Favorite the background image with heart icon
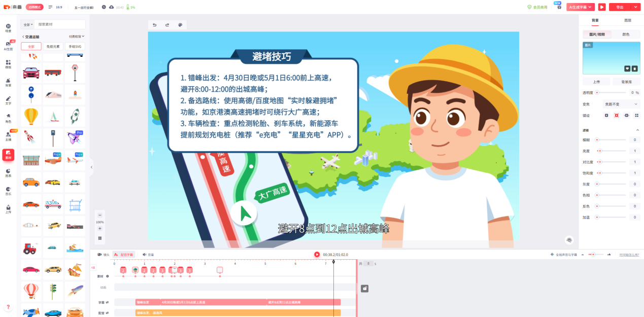 coord(627,68)
